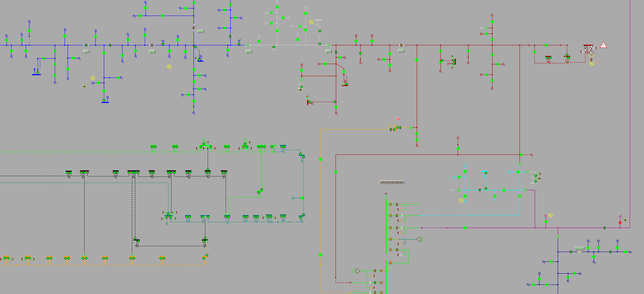
Task: Click the green node on the solid magenta line
Action: [x=465, y=228]
